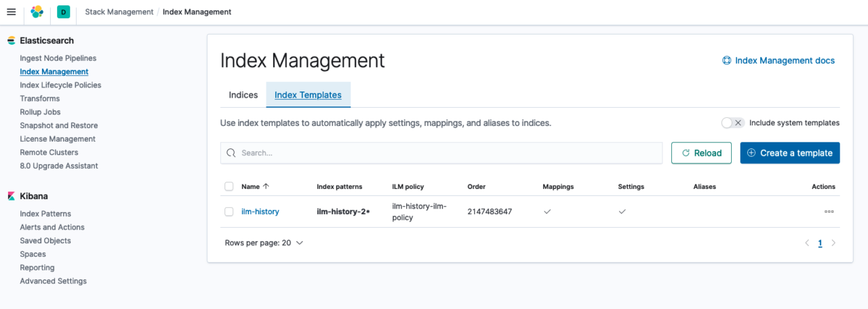
Task: Open Reporting in sidebar
Action: coord(37,268)
